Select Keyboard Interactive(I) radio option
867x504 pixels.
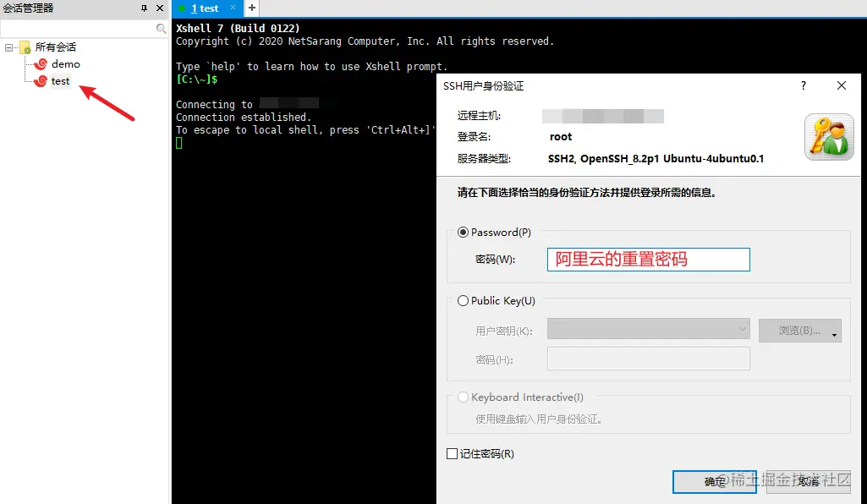tap(463, 397)
